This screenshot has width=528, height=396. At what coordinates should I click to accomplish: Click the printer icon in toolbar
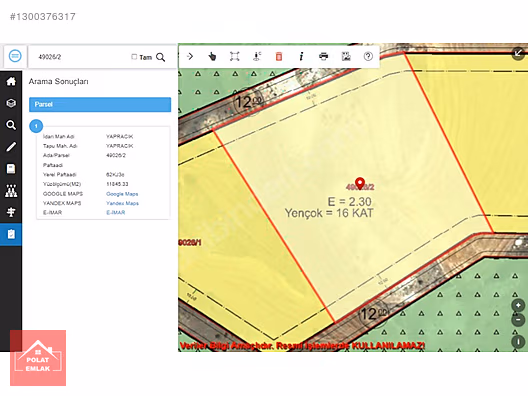click(324, 56)
